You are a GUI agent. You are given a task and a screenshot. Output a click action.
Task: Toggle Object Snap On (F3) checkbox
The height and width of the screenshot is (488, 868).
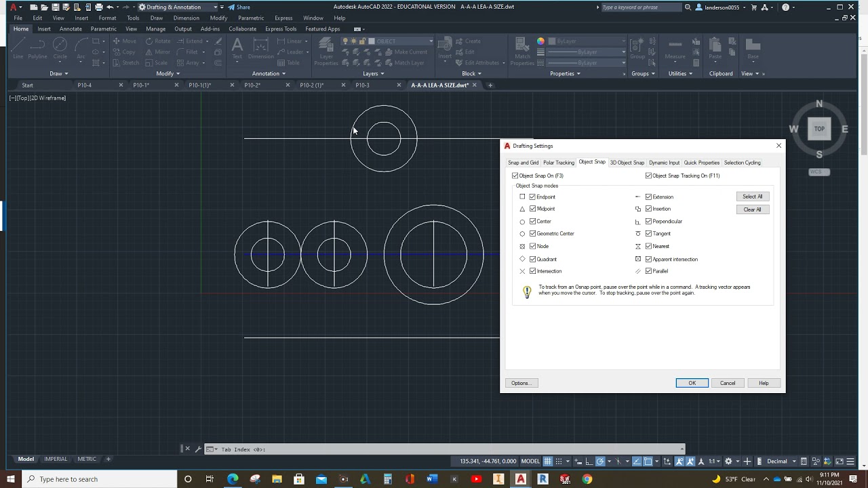(515, 176)
